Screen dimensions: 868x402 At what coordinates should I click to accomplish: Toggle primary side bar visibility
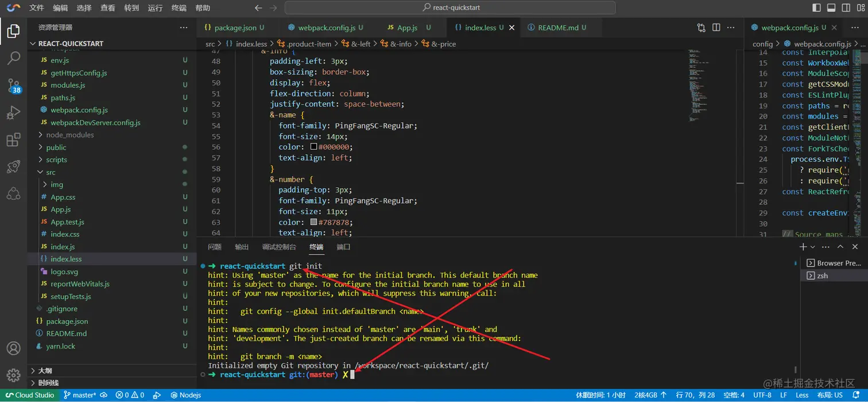pyautogui.click(x=817, y=8)
